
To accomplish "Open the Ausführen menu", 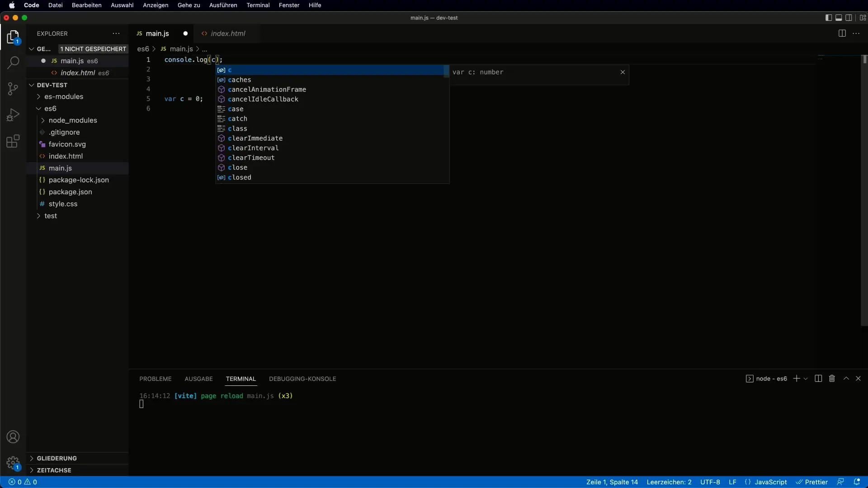I will point(223,5).
